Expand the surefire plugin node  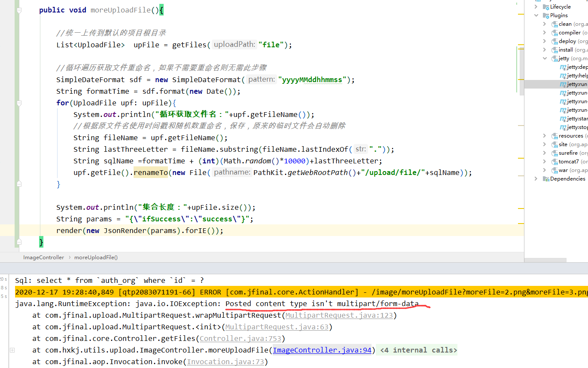coord(545,153)
